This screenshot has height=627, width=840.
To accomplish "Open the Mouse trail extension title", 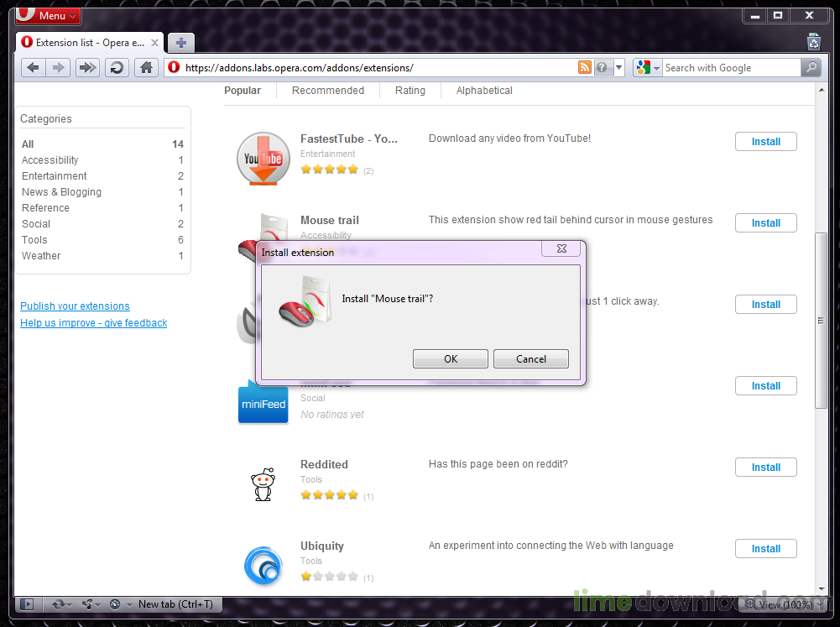I will click(x=330, y=220).
